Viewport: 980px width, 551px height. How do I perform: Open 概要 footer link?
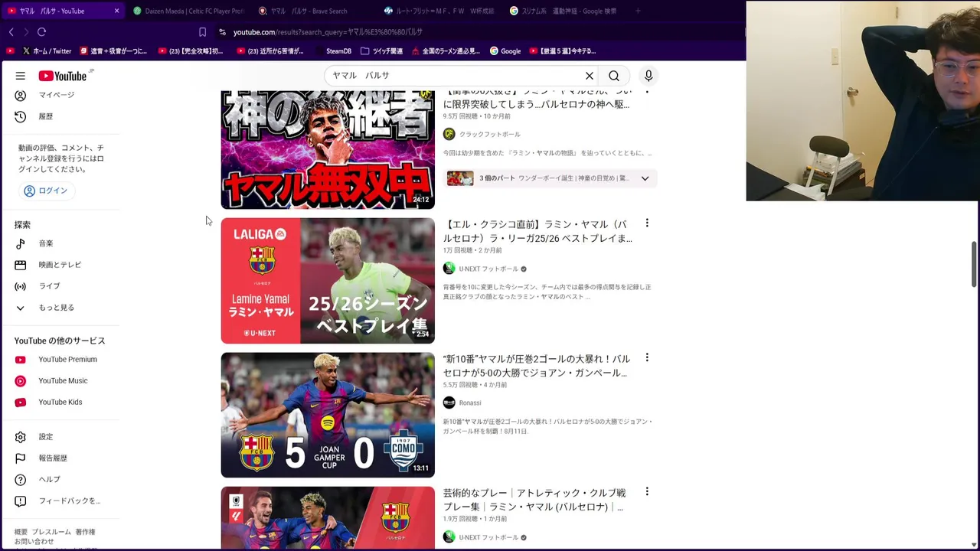coord(21,532)
